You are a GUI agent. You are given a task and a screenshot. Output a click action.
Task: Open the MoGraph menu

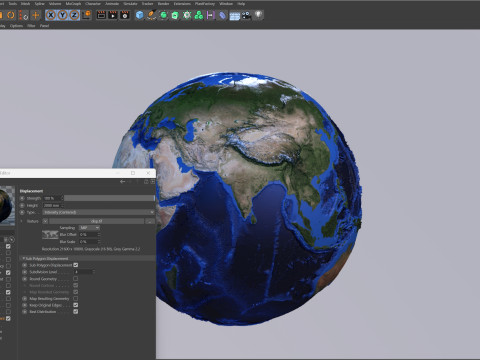tap(73, 4)
